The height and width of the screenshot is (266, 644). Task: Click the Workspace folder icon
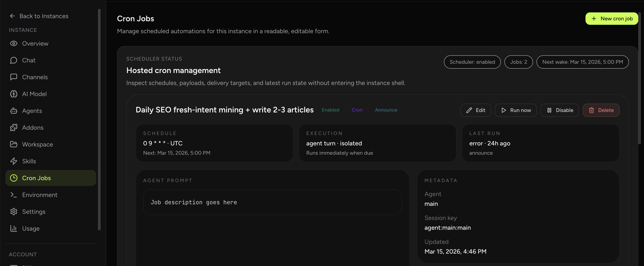click(x=14, y=144)
